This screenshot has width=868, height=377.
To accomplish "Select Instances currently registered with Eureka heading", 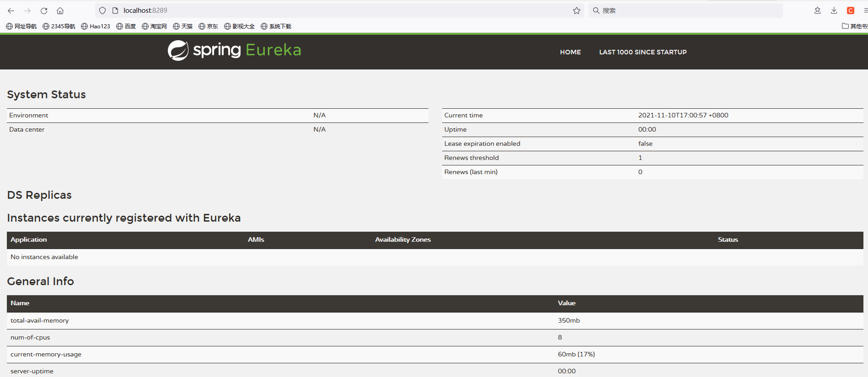I will click(124, 218).
